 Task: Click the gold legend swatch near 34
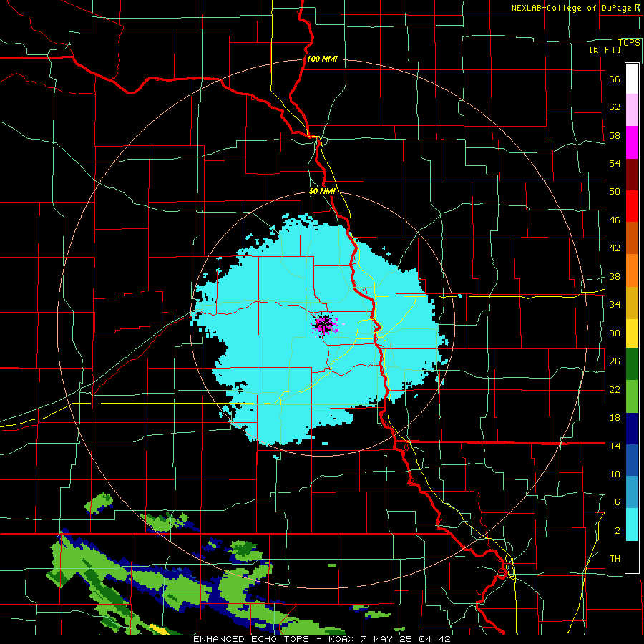(x=632, y=303)
